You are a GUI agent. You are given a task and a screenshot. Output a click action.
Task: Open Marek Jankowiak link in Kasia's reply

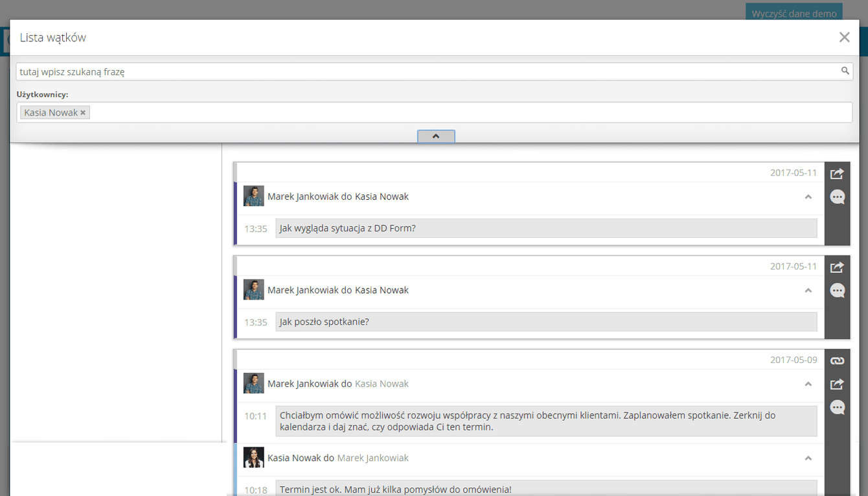pos(373,458)
